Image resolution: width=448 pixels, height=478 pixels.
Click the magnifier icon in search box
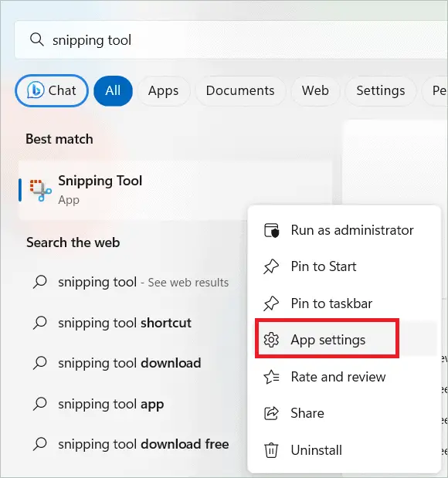pos(36,39)
